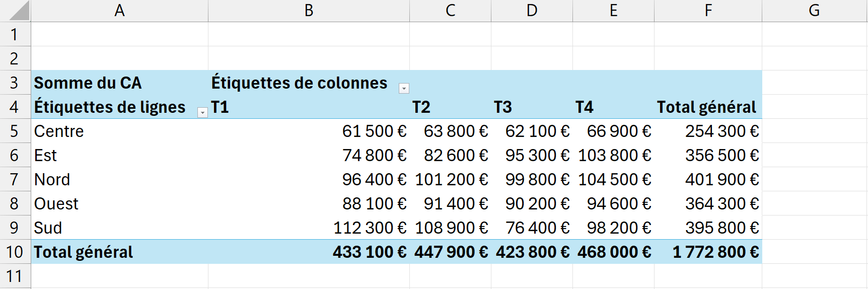Select column D header
Viewport: 868px width, 289px height.
click(x=532, y=11)
